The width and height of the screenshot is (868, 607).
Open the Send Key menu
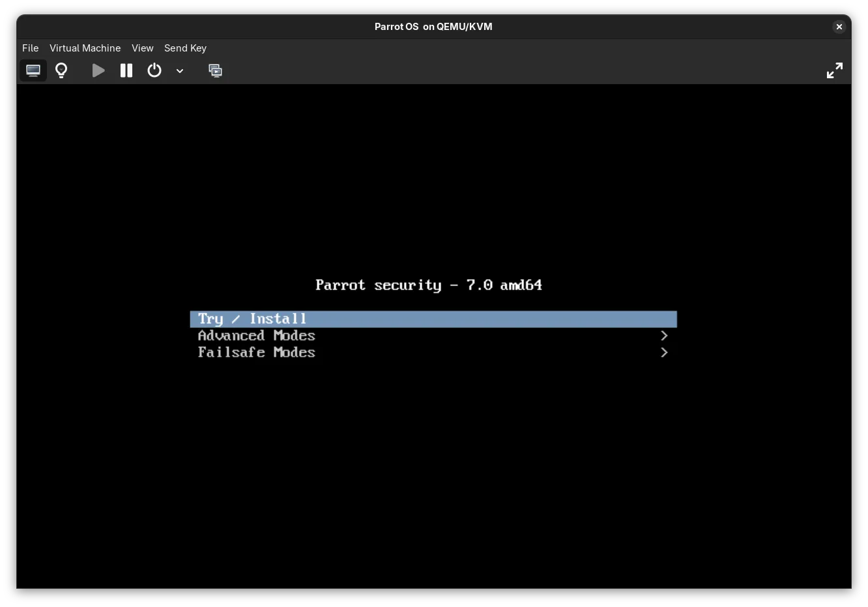tap(185, 48)
